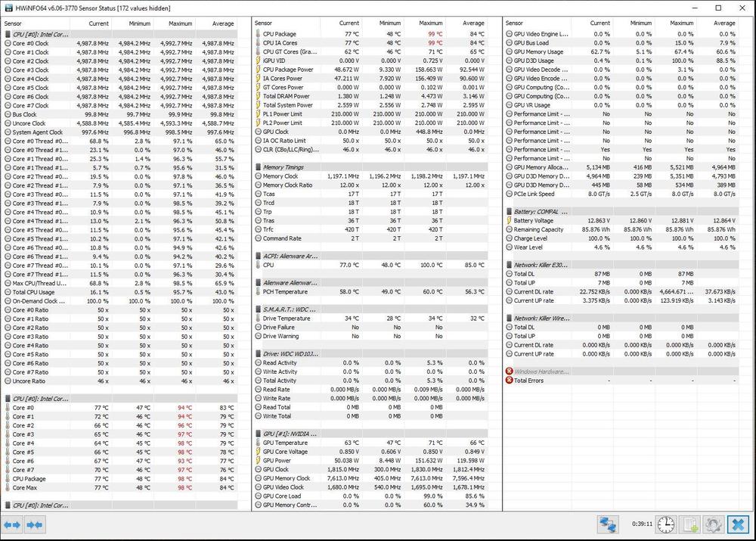Click the Average column header in right panel
The image size is (756, 541).
723,23
